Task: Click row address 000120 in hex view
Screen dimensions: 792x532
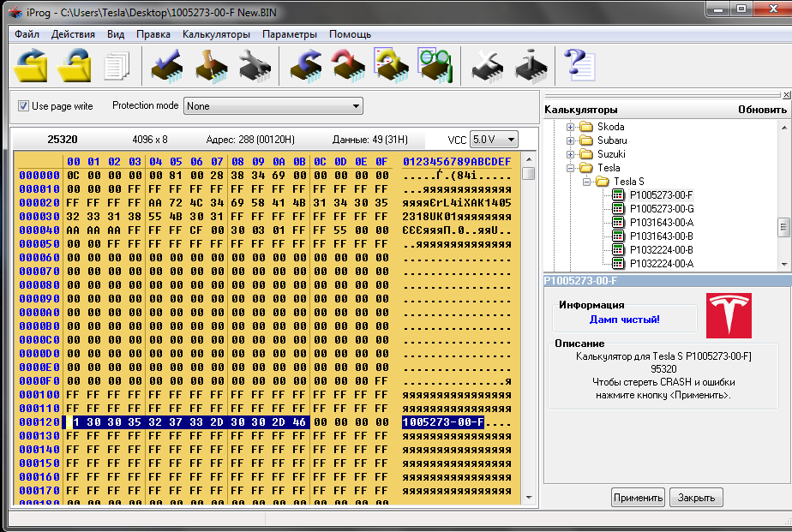Action: point(39,422)
